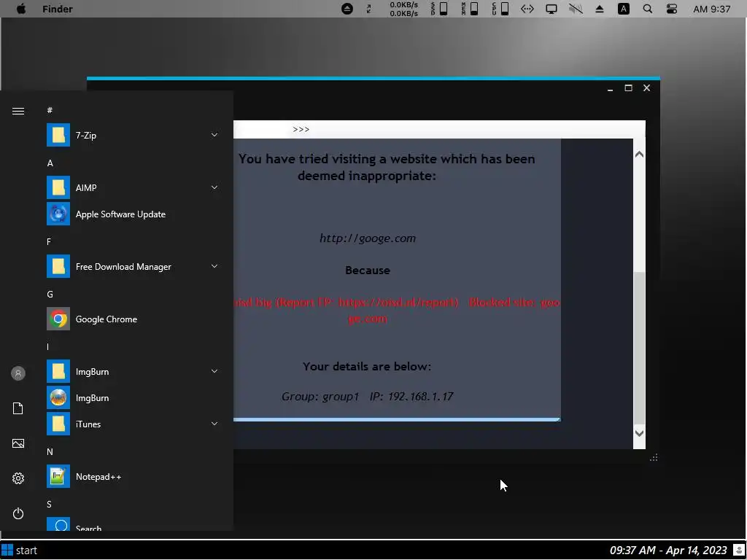The height and width of the screenshot is (560, 747).
Task: Click the Power icon in Start
Action: [x=18, y=513]
